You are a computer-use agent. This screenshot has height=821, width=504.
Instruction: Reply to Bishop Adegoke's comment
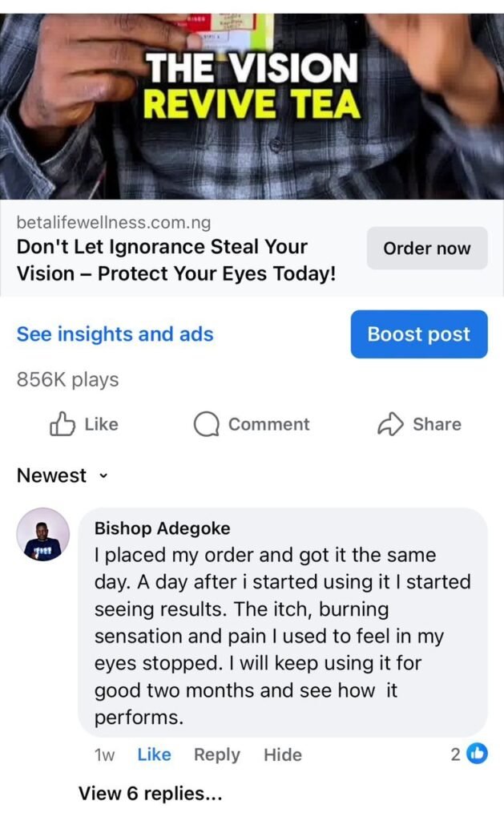217,754
